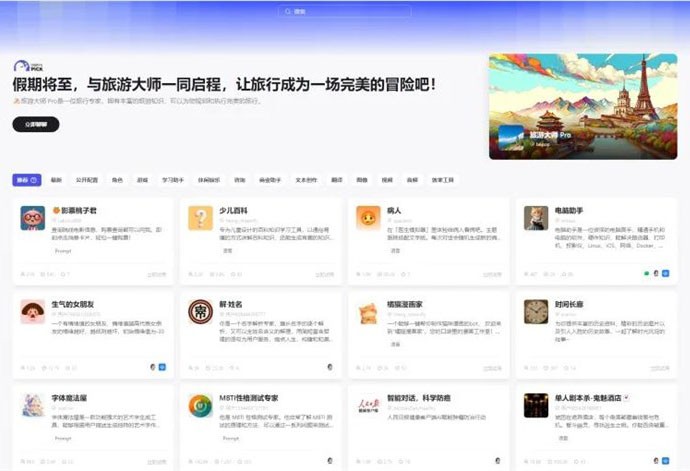Switch to the 休闲娱乐 tab

click(x=209, y=180)
